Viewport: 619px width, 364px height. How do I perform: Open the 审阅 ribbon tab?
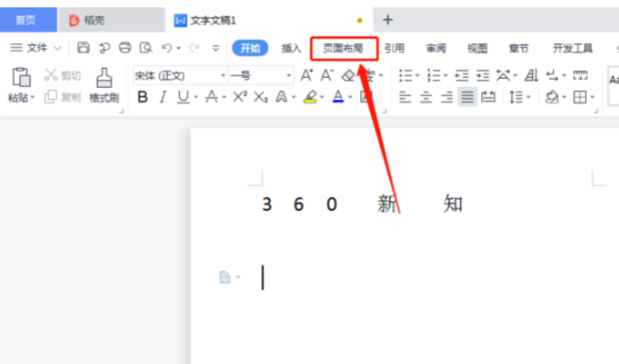pyautogui.click(x=436, y=48)
